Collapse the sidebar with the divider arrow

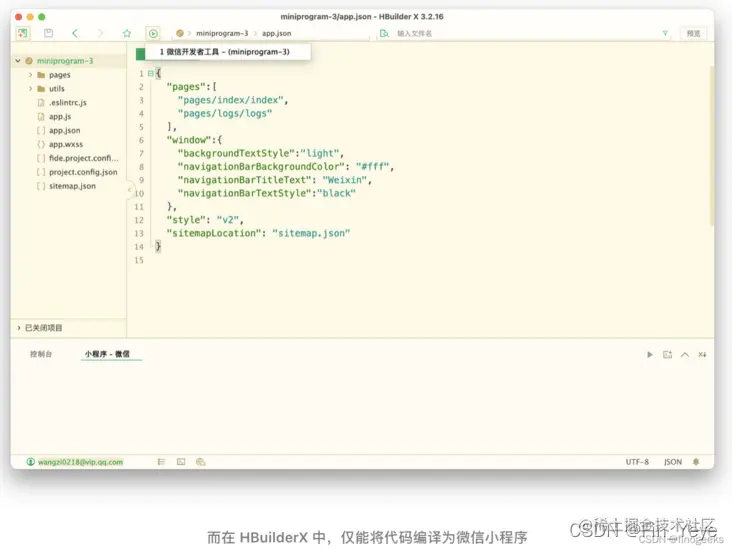[129, 189]
